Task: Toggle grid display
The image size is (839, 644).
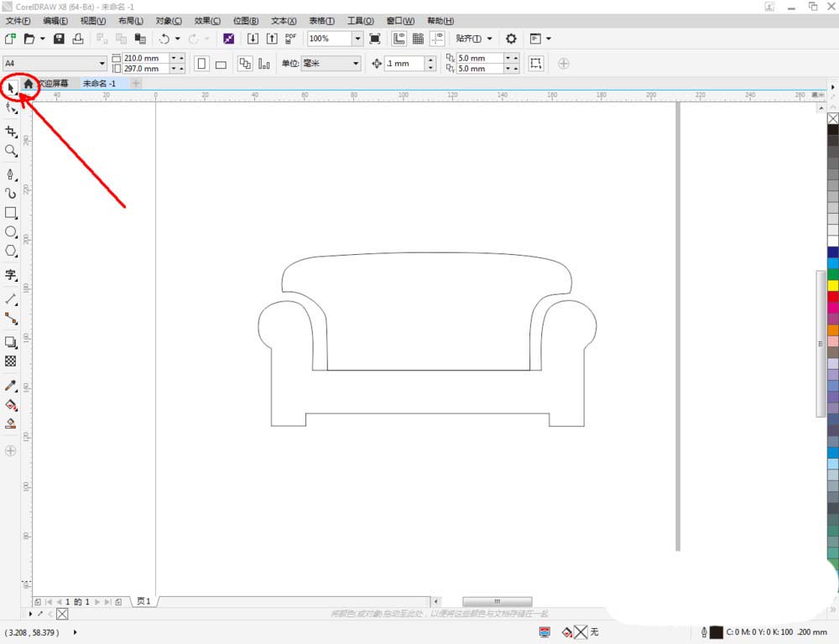Action: (418, 39)
